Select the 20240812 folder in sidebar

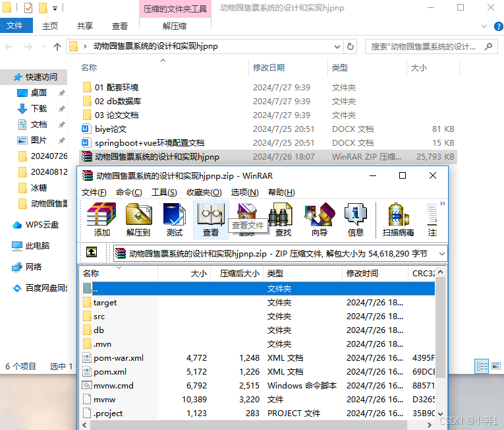point(43,172)
